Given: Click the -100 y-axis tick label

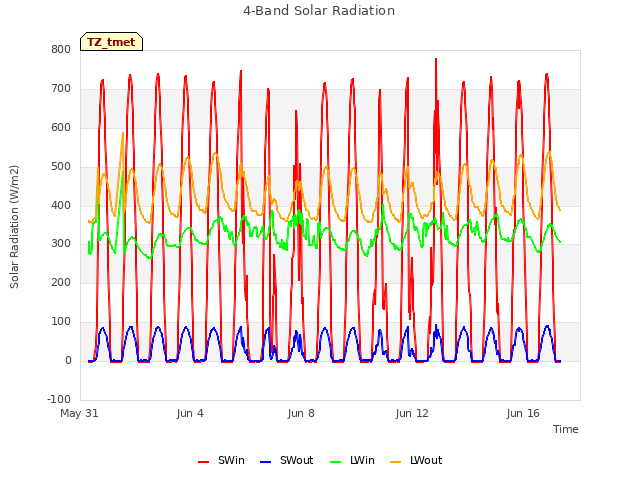Looking at the screenshot, I should [59, 399].
